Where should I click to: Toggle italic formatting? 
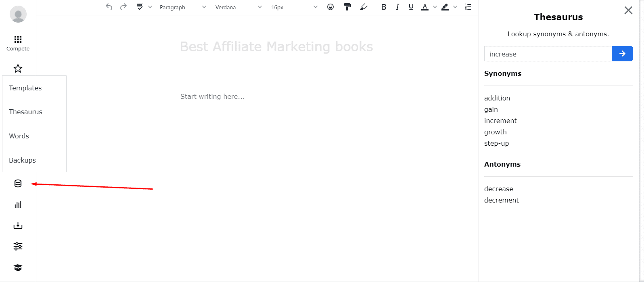397,7
